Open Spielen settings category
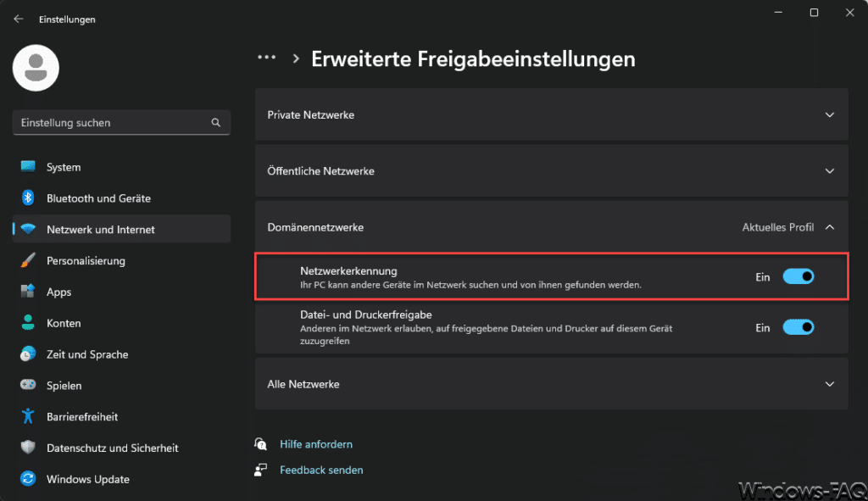Screen dimensions: 868x501 [x=121, y=386]
